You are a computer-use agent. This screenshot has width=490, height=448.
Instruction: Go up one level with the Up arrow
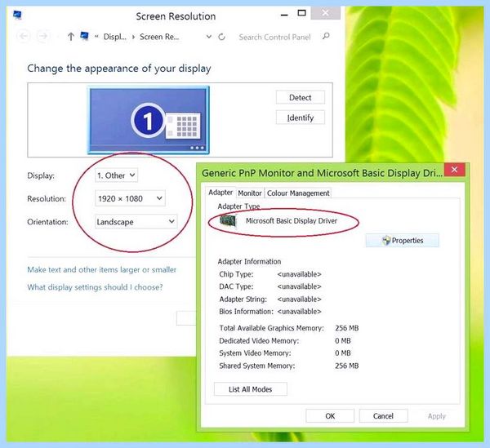click(70, 37)
